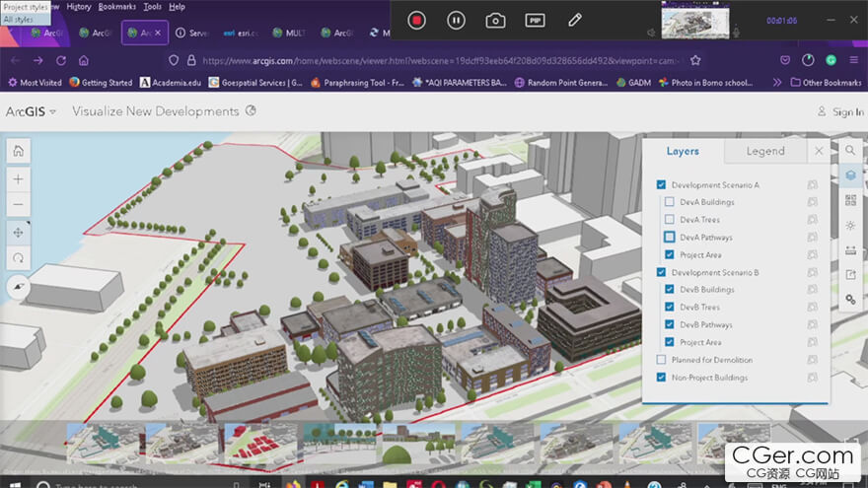Zoom to Planned for Demolition layer extent
The image size is (868, 488).
[812, 360]
